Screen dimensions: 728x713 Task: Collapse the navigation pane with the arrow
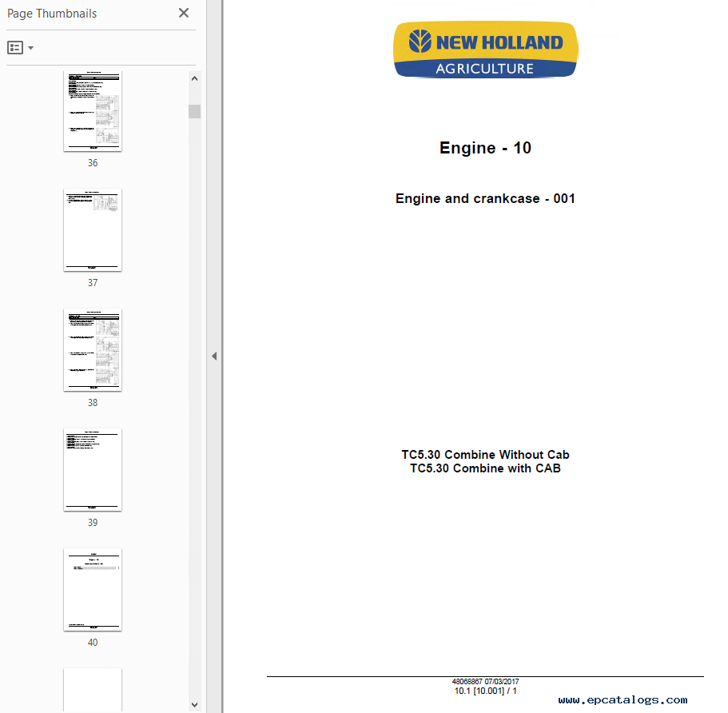coord(214,356)
